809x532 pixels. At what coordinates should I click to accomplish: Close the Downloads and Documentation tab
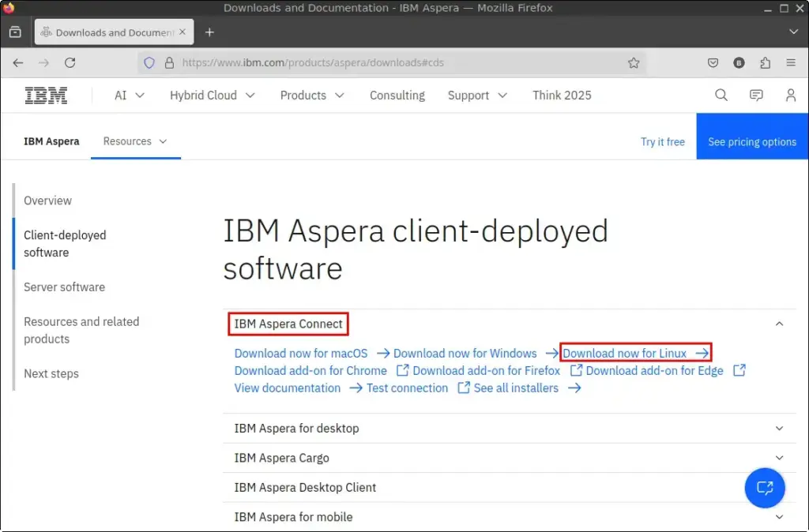click(182, 32)
